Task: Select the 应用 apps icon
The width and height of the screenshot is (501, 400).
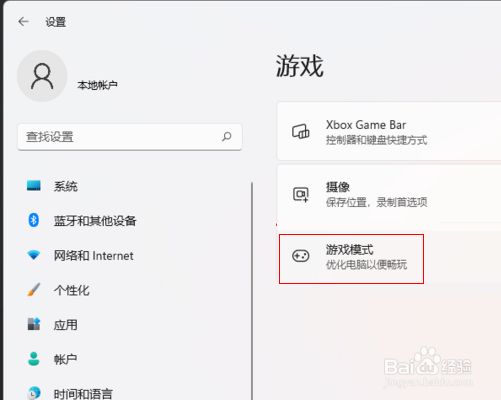Action: coord(34,324)
